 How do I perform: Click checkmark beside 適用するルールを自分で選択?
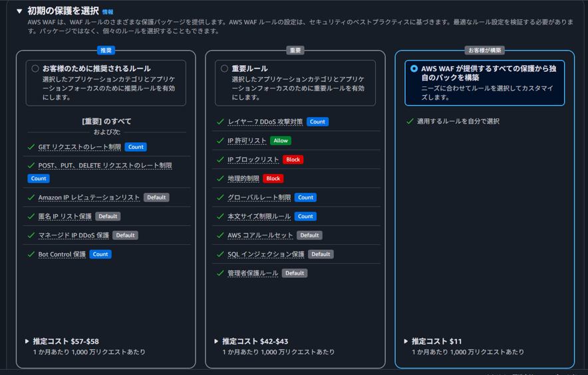click(x=410, y=121)
